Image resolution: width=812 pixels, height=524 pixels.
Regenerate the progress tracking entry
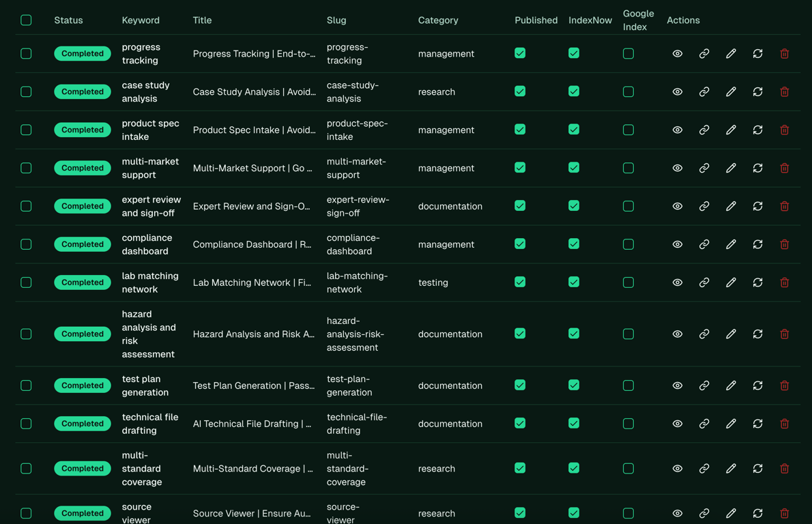[757, 54]
